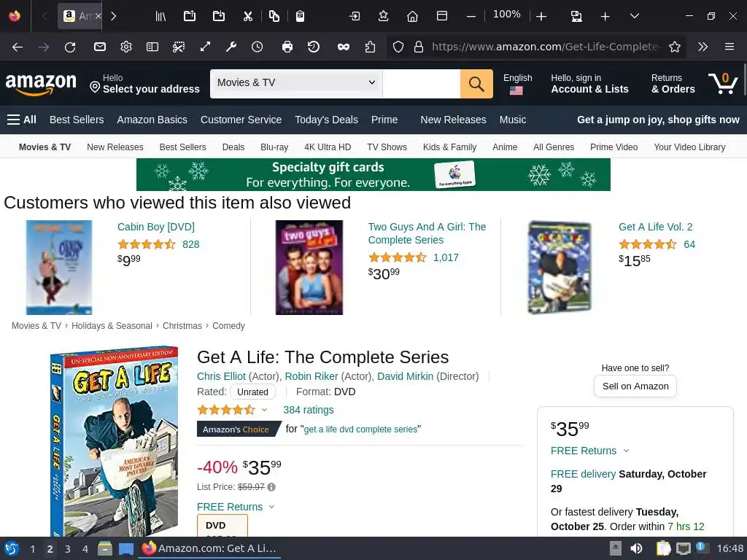Click the Specialty gift cards banner
Viewport: 747px width, 560px height.
tap(373, 175)
